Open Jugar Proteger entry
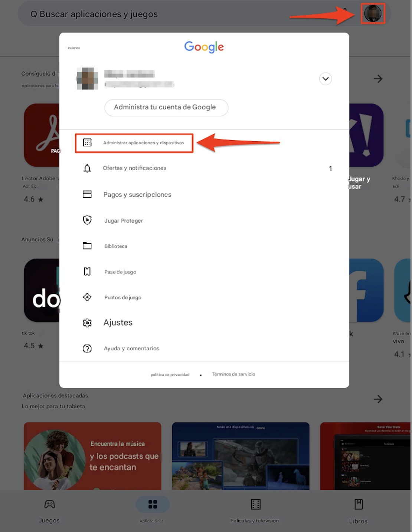Image resolution: width=412 pixels, height=532 pixels. (204, 220)
